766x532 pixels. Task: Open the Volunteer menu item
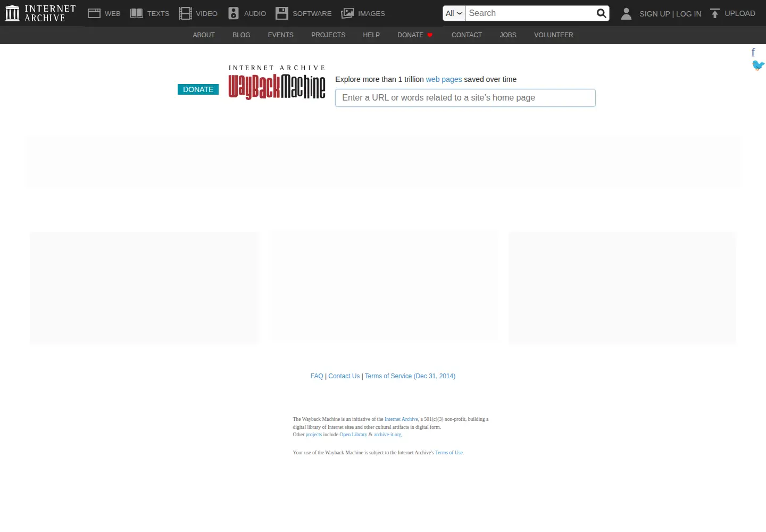click(x=553, y=35)
